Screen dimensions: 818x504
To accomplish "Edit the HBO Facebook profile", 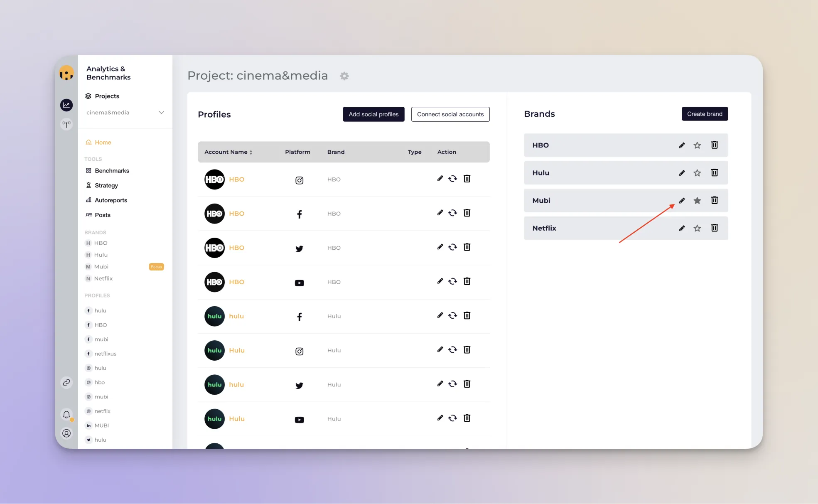I will coord(440,213).
